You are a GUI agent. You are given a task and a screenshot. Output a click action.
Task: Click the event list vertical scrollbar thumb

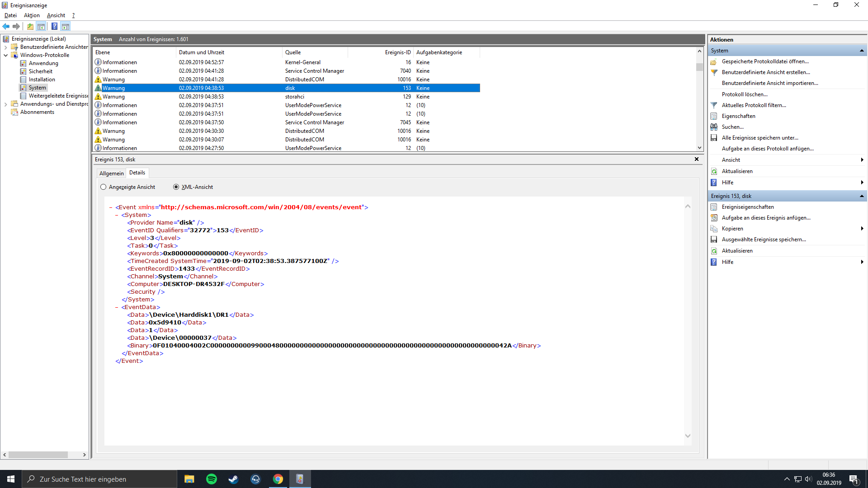(699, 67)
